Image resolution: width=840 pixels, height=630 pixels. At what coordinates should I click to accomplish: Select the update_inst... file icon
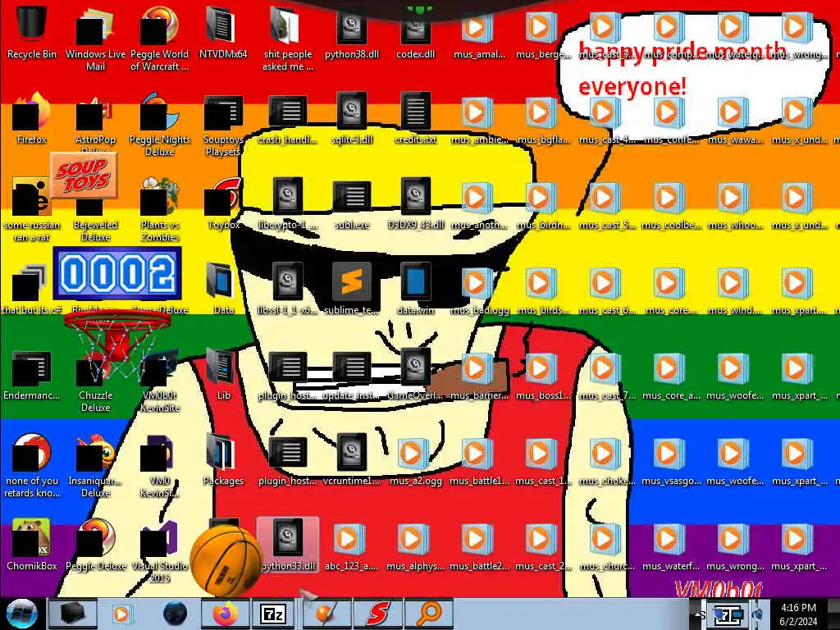click(x=351, y=374)
